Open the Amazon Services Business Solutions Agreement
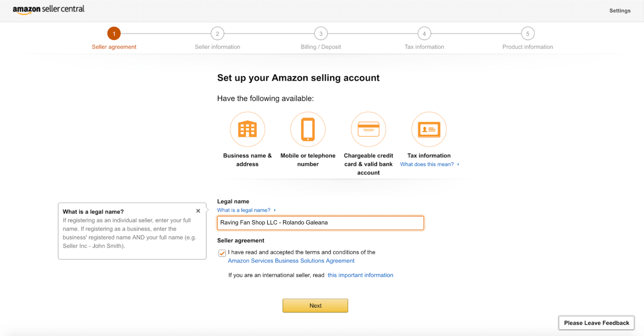The height and width of the screenshot is (336, 644). [291, 261]
